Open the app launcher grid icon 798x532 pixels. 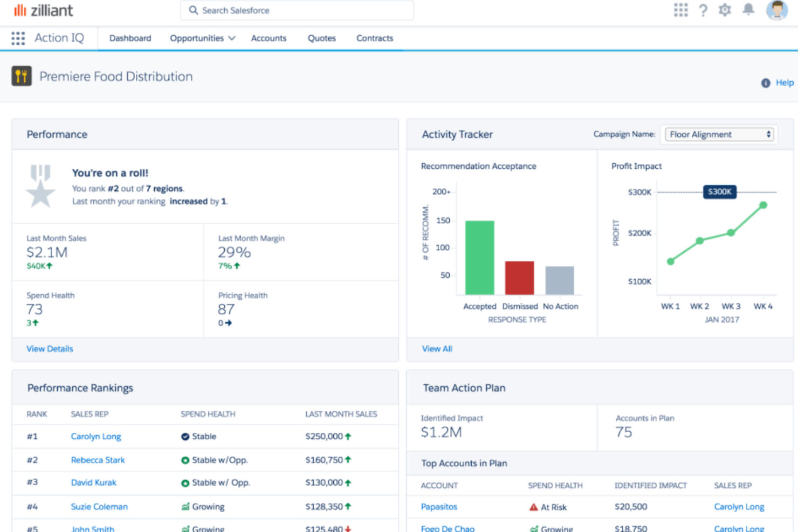tap(680, 10)
